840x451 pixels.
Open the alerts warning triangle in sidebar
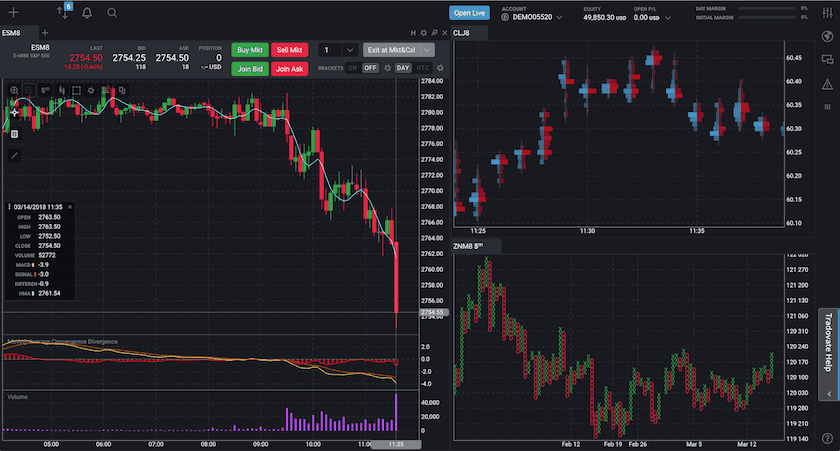click(827, 84)
